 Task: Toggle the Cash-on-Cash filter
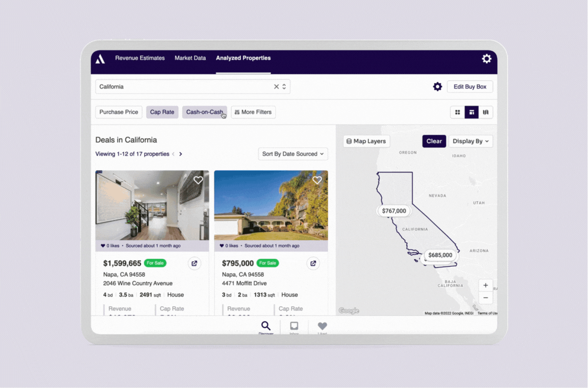205,112
